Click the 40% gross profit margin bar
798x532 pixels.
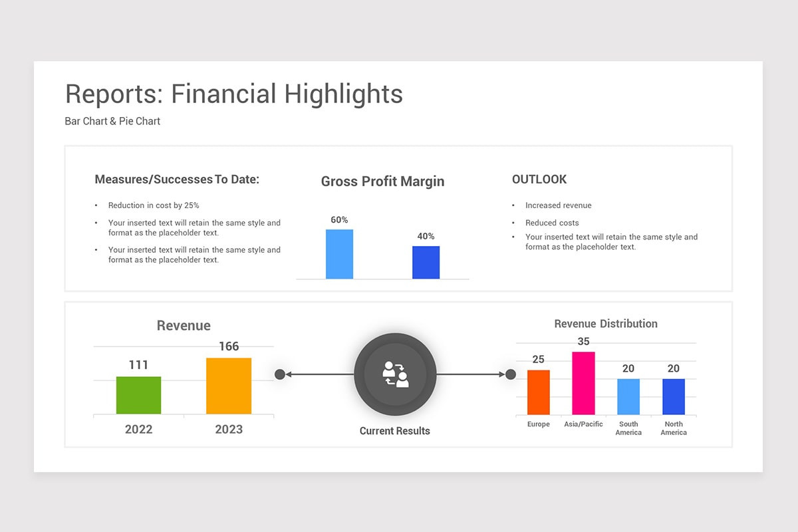[x=426, y=261]
